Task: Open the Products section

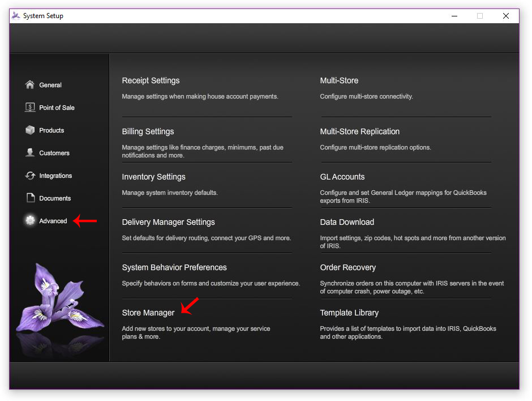Action: pos(52,130)
